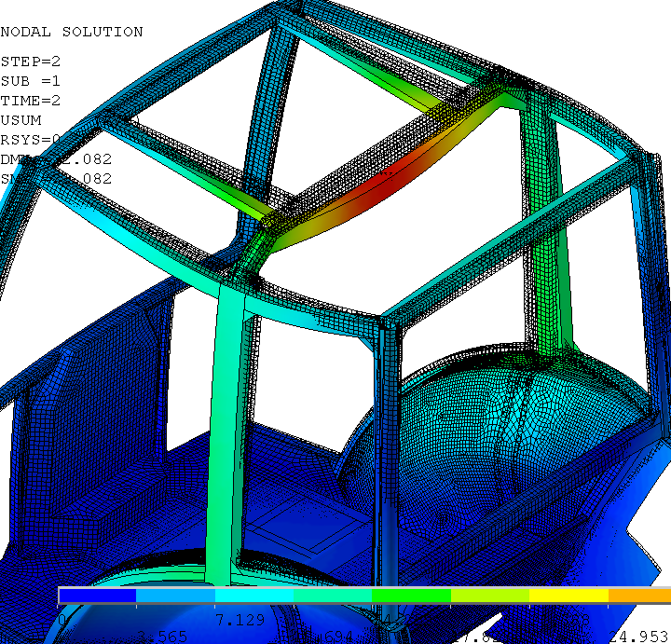Select the bright green legend color band
This screenshot has width=671, height=644.
click(411, 595)
